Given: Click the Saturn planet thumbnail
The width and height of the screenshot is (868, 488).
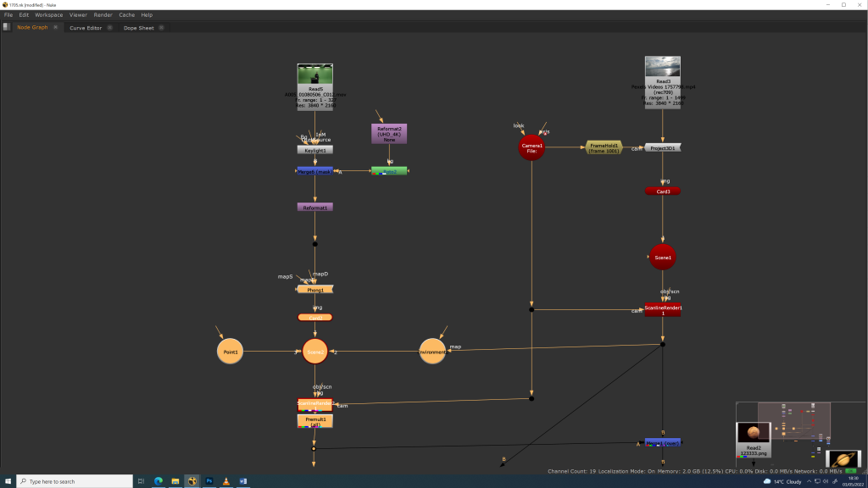Looking at the screenshot, I should [843, 458].
